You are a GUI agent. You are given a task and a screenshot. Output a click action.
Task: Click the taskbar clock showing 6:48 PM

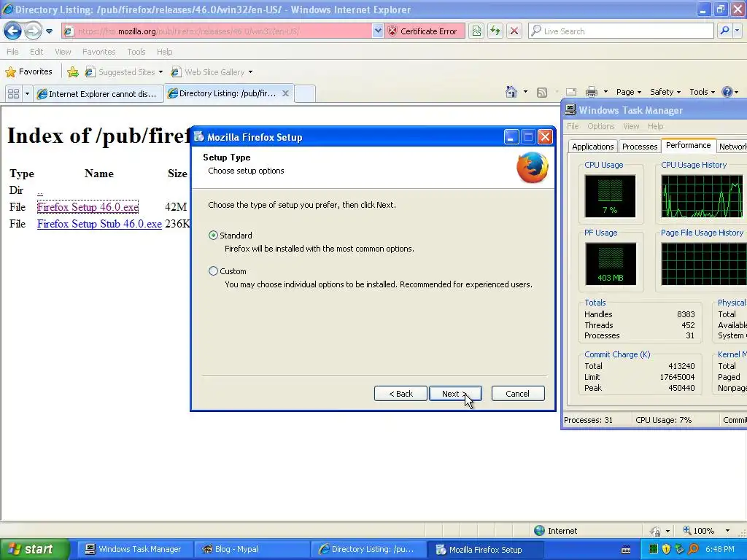(x=720, y=550)
